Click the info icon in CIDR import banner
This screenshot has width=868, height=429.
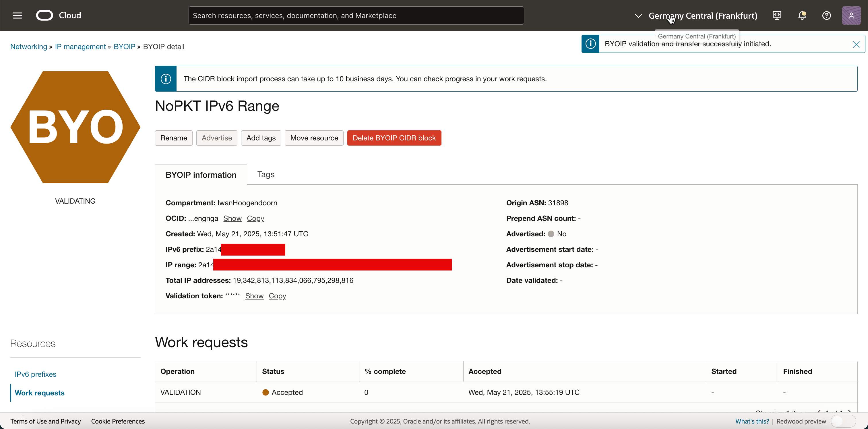pyautogui.click(x=166, y=79)
